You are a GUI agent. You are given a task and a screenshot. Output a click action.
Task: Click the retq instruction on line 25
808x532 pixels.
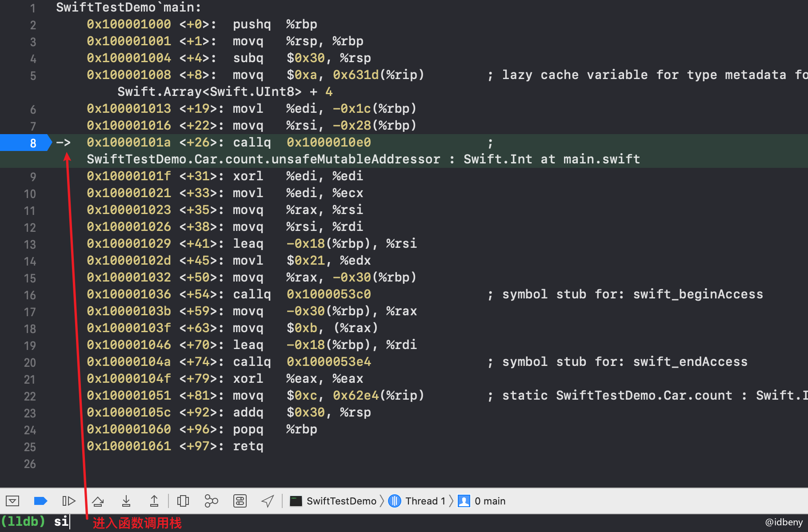pyautogui.click(x=248, y=446)
